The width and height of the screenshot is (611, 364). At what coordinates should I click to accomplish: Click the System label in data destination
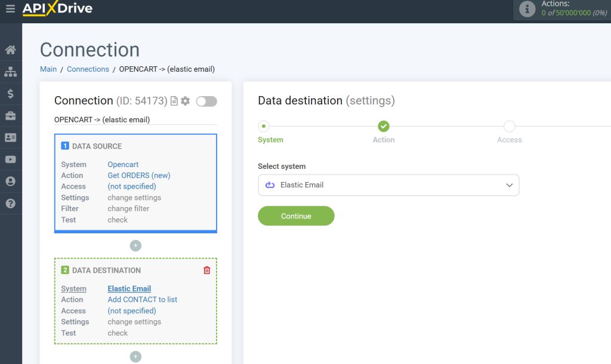pos(73,288)
